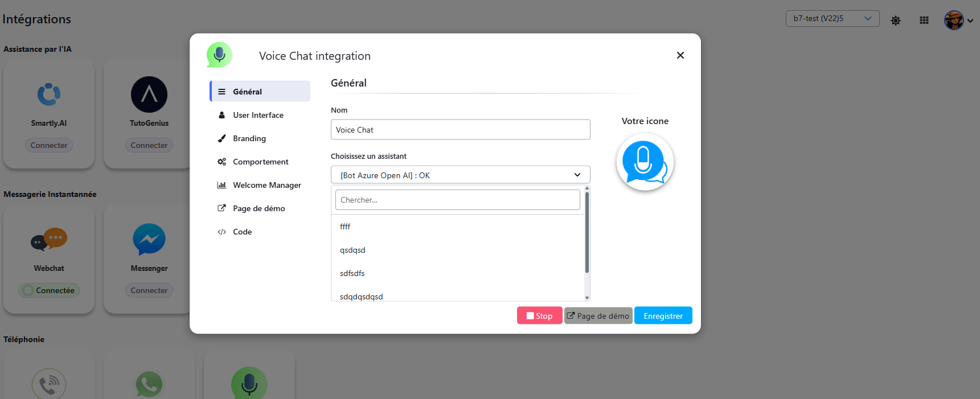Screen dimensions: 980x399
Task: Open the Code tab
Action: [260, 232]
